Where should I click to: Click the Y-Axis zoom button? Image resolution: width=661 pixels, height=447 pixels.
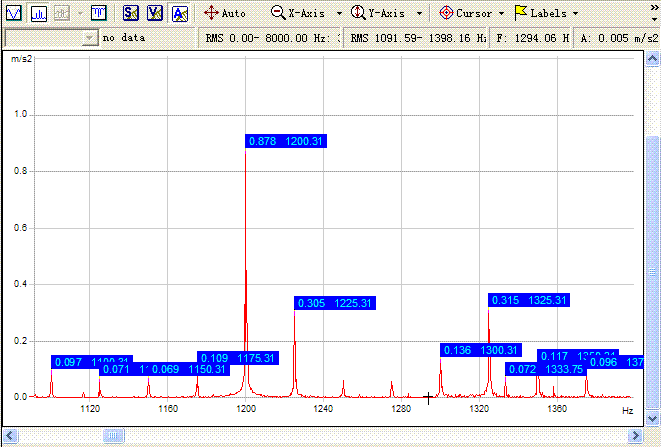coord(378,13)
